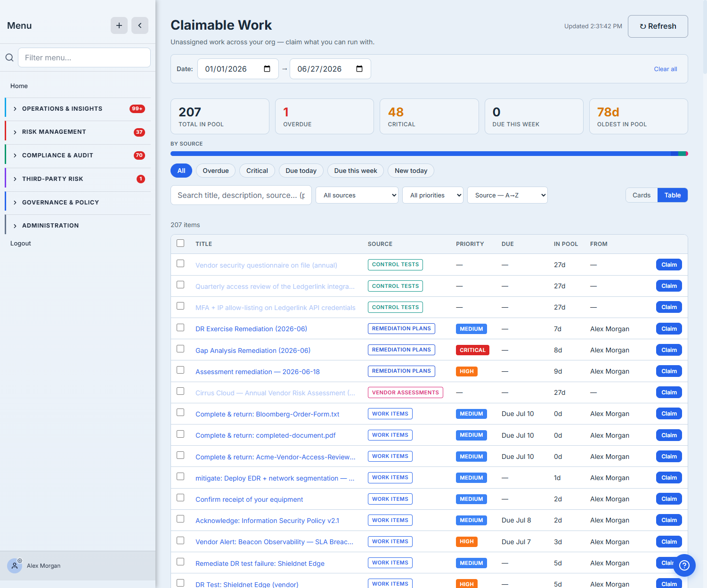Click the search title, description input
The height and width of the screenshot is (588, 707).
pos(241,195)
